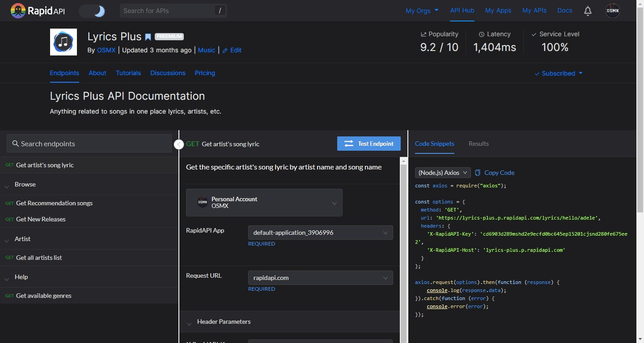Click the Lyrics Plus API Documentation heading

[x=127, y=96]
